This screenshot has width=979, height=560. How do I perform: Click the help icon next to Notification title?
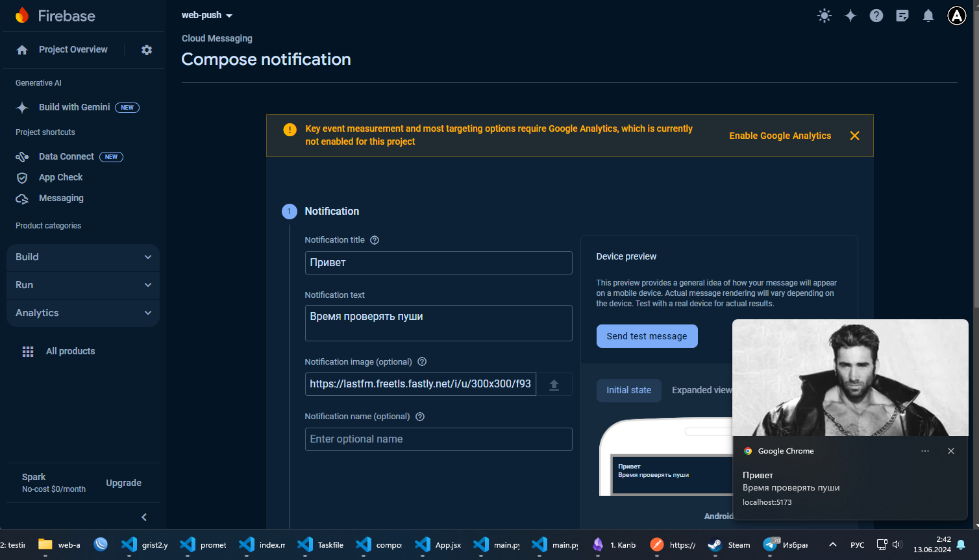tap(375, 240)
